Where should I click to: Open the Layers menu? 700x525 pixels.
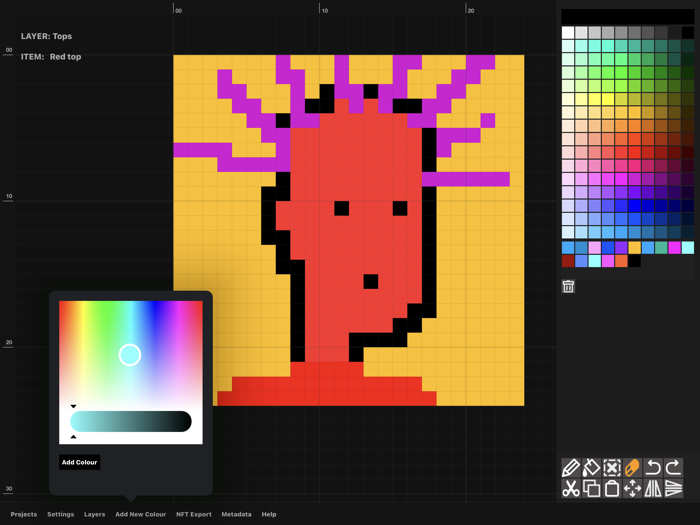[95, 514]
